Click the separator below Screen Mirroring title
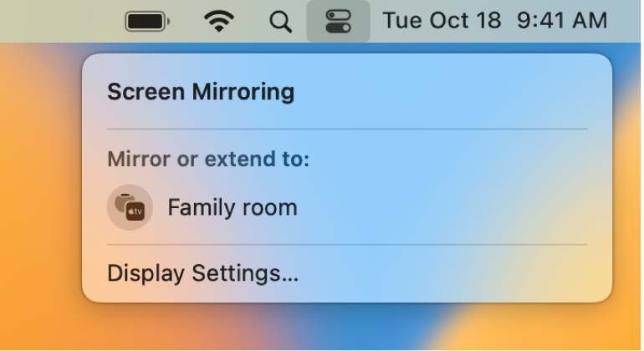The height and width of the screenshot is (351, 644). tap(347, 129)
